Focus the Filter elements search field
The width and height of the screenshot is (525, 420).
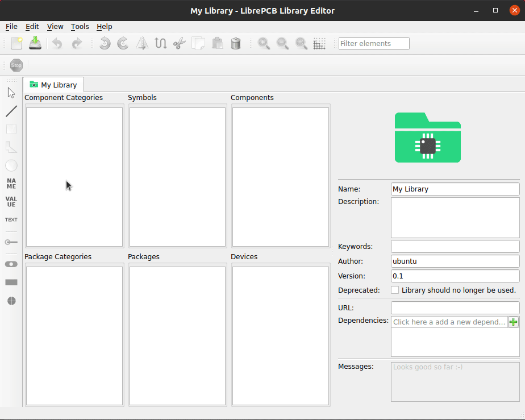tap(374, 44)
